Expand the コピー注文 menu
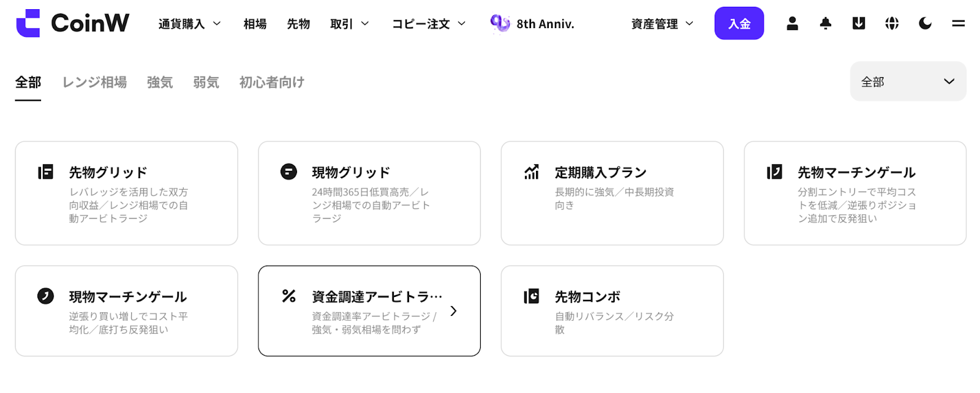Screen dimensions: 980x393 coord(429,24)
